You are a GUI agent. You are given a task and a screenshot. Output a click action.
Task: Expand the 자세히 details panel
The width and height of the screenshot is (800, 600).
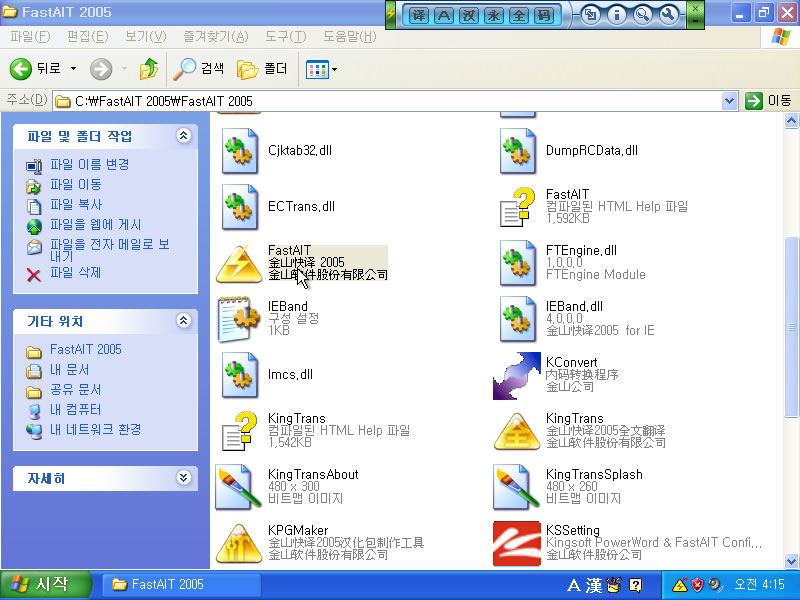[184, 478]
